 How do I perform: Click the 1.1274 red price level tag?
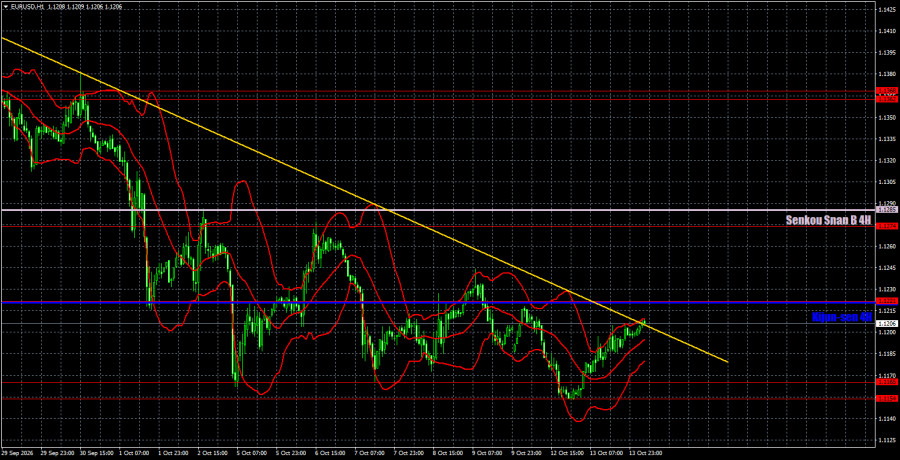coord(886,226)
